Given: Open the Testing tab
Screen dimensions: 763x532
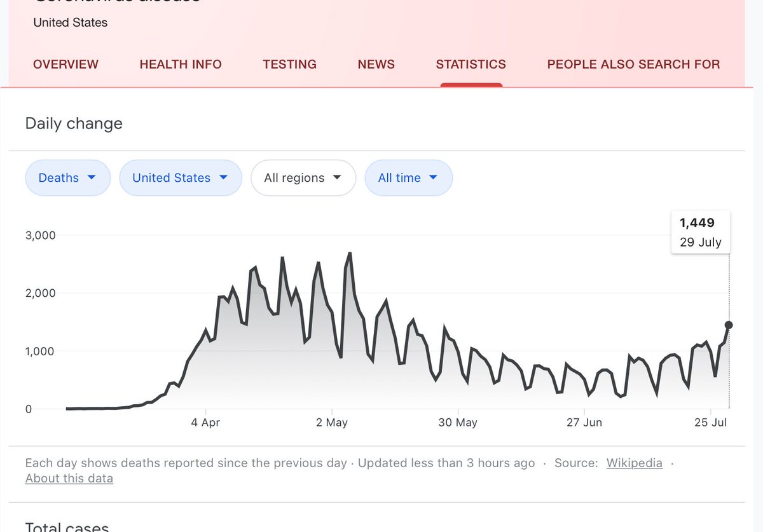Looking at the screenshot, I should pyautogui.click(x=289, y=64).
